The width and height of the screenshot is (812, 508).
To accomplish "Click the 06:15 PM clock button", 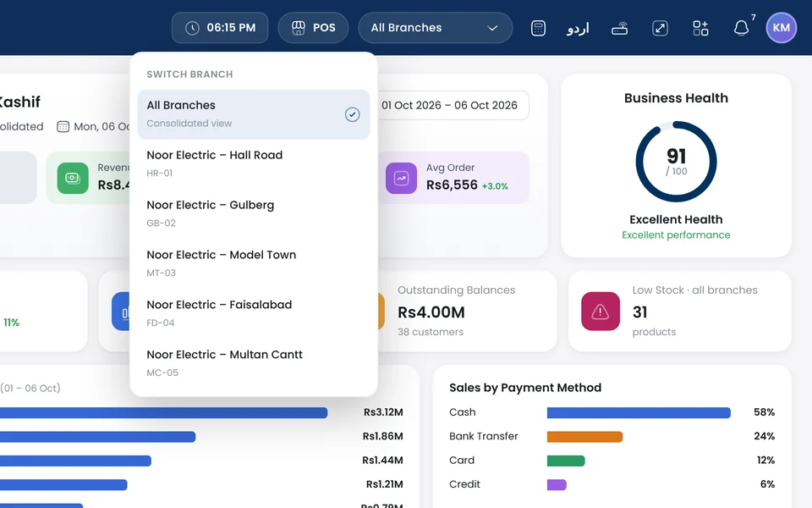I will [x=220, y=28].
